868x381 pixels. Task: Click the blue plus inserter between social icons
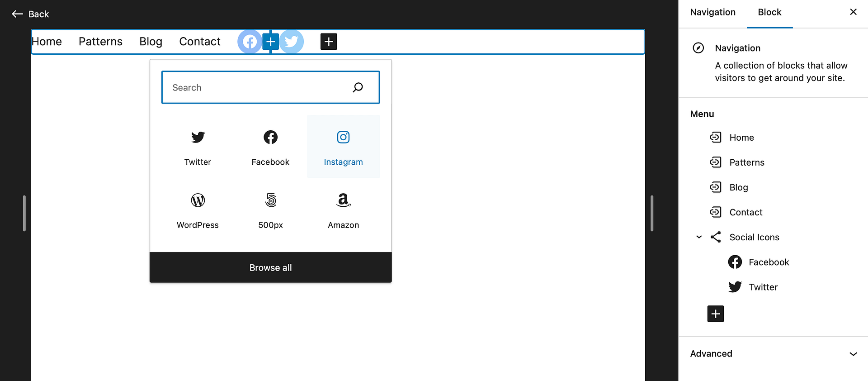(x=270, y=42)
